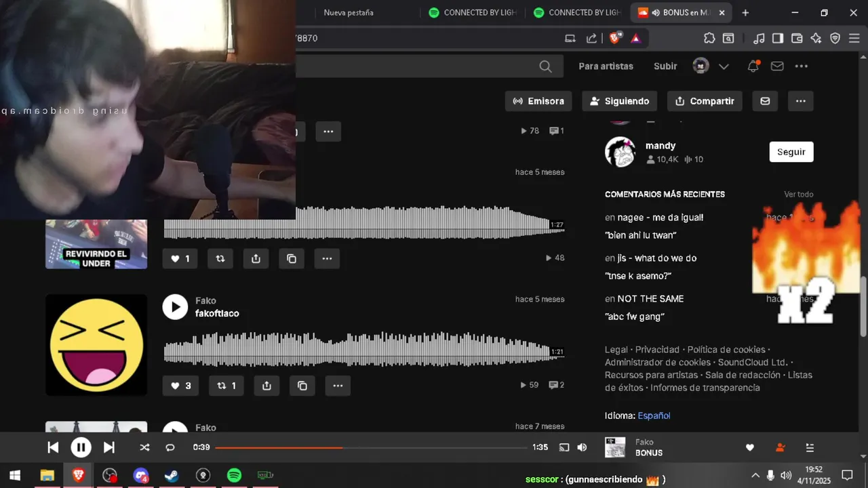Copy link of fakoftlaco track
868x488 pixels.
coord(302,386)
